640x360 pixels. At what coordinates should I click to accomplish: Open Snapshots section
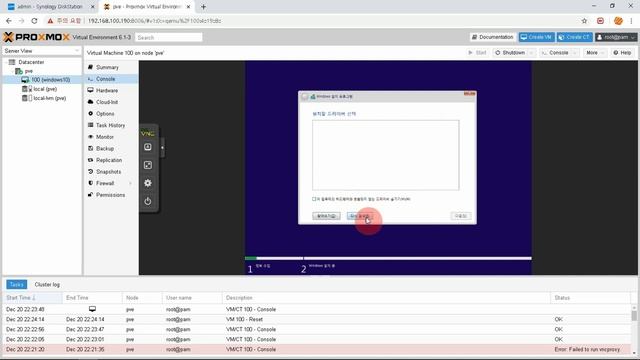click(x=108, y=172)
